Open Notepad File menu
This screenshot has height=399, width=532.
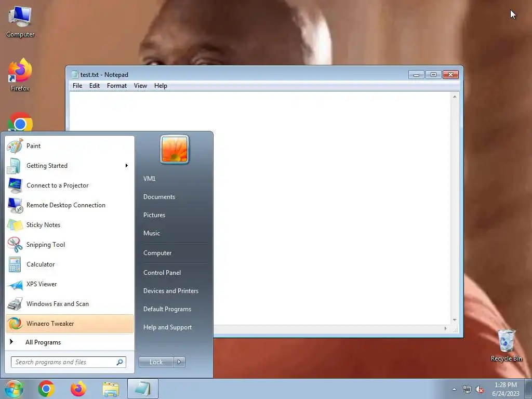(77, 86)
